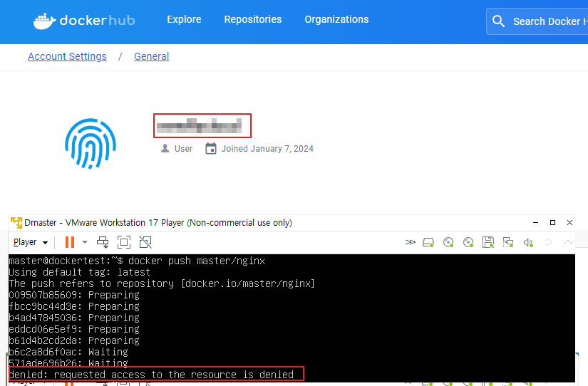This screenshot has height=386, width=588.
Task: Click the first CD/DVD drive icon
Action: point(448,242)
